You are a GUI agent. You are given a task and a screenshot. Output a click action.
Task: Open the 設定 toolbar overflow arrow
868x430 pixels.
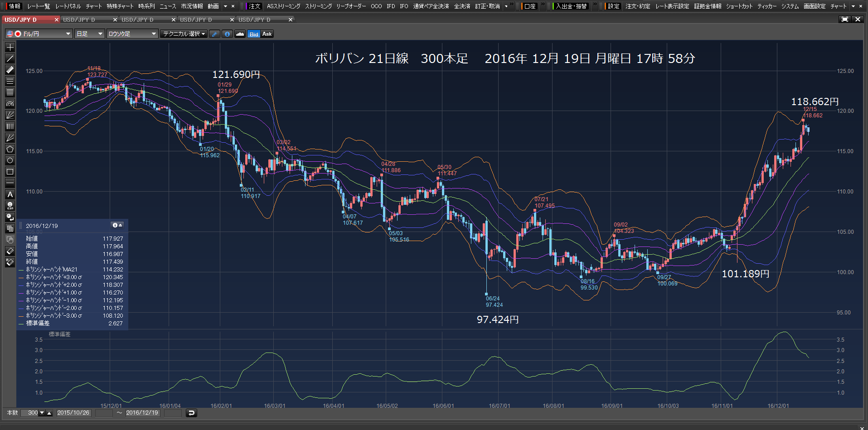pos(853,6)
